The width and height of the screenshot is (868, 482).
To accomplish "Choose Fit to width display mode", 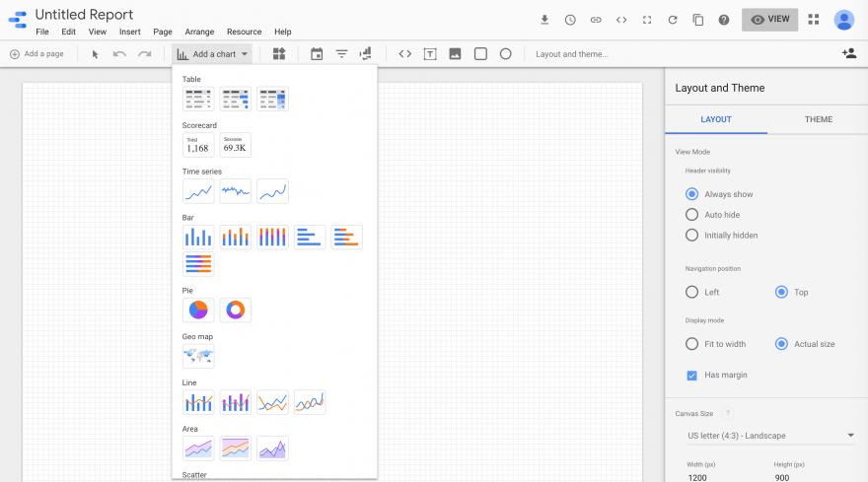I will point(692,344).
